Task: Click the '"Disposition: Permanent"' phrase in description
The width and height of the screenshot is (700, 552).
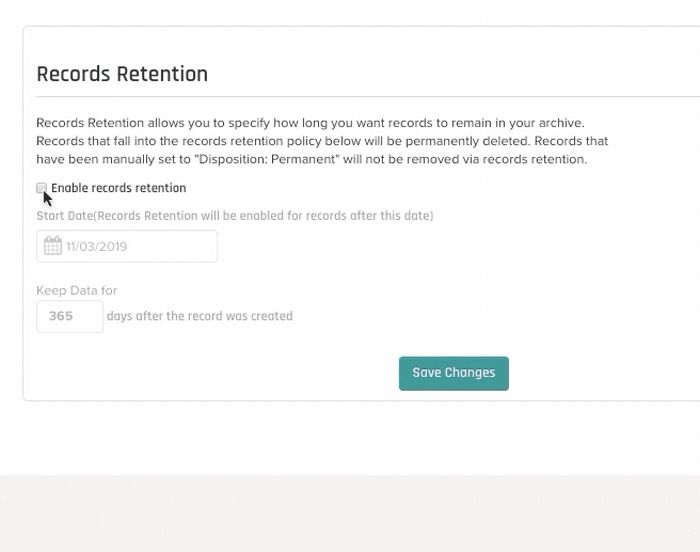Action: [267, 159]
